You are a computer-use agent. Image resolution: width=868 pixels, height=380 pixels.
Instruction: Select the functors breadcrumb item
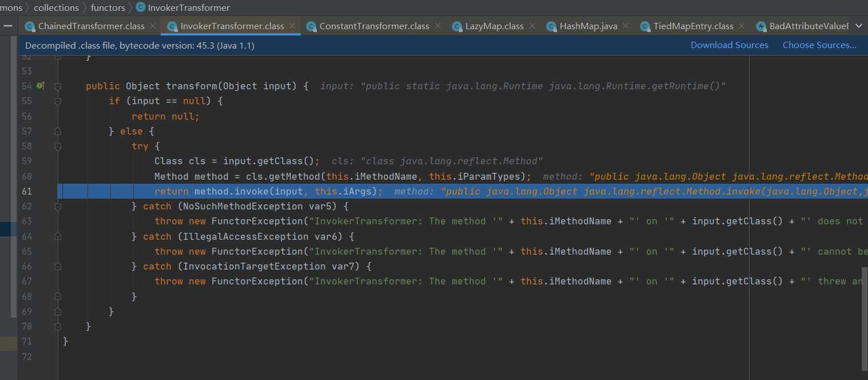click(107, 7)
